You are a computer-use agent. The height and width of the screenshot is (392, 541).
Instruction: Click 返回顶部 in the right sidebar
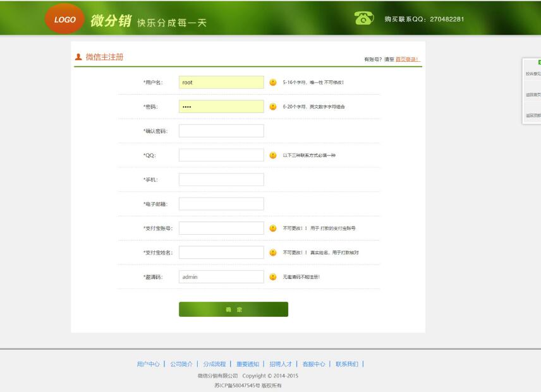coord(534,117)
